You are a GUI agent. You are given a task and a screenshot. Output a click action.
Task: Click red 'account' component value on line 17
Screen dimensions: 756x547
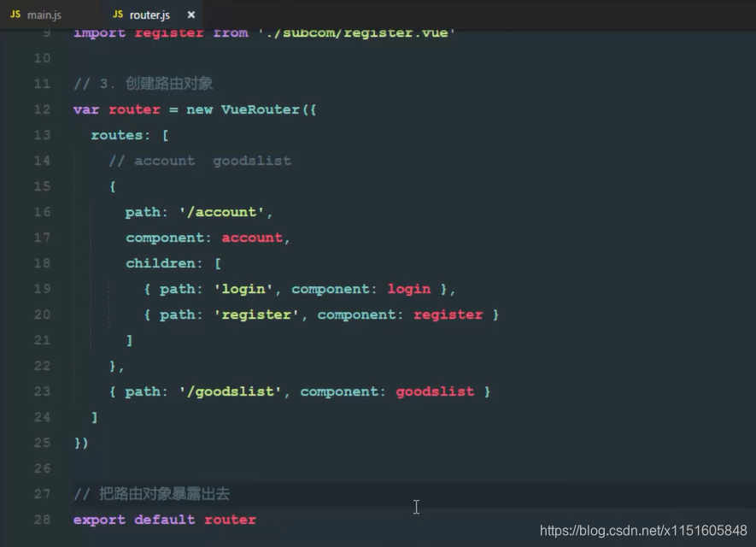click(252, 238)
